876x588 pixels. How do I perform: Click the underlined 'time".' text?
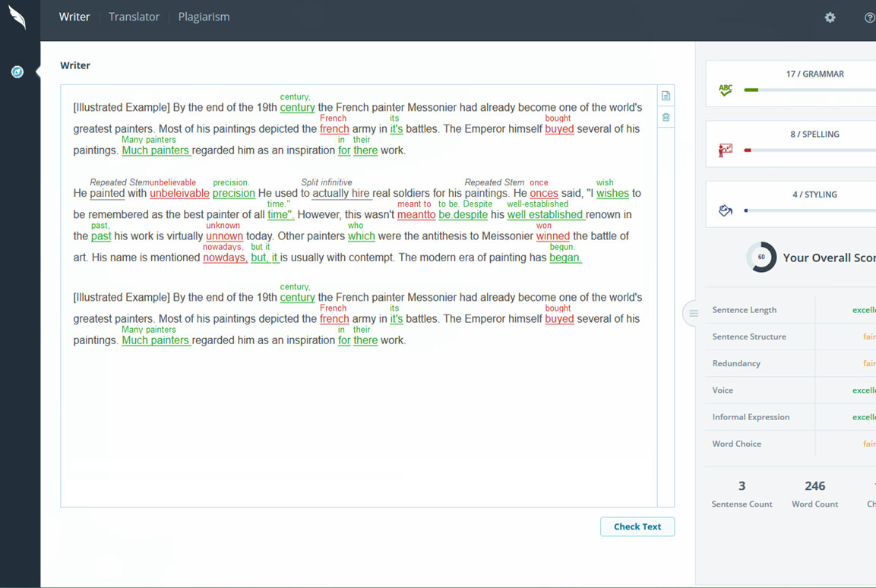pyautogui.click(x=280, y=214)
